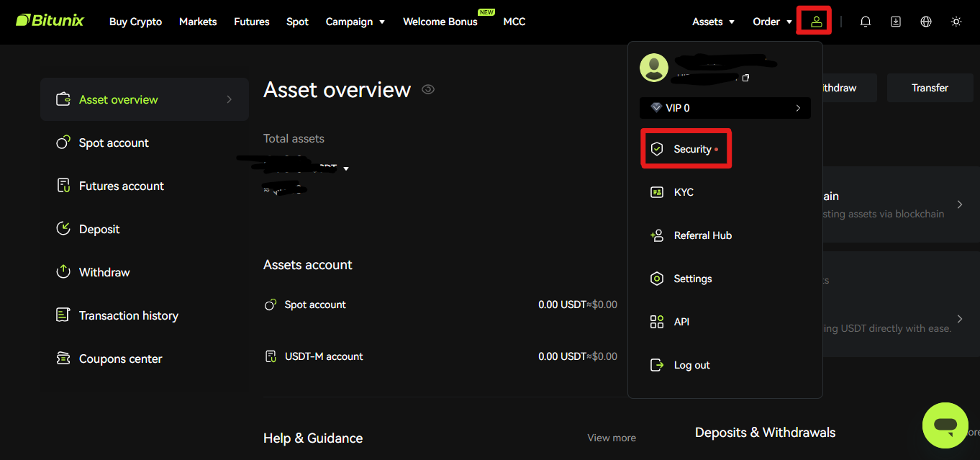
Task: Click the partially hidden Withdraw button
Action: click(849, 88)
